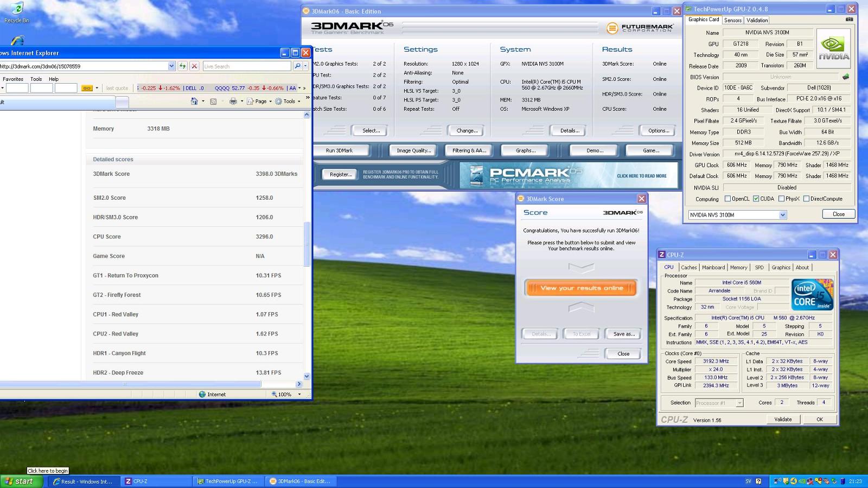Open the Sensors tab in GPU-Z
Image resolution: width=868 pixels, height=488 pixels.
732,20
